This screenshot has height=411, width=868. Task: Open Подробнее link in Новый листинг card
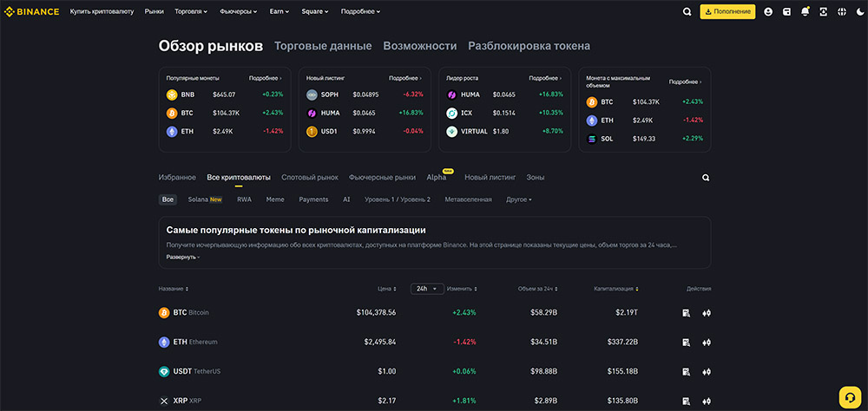[x=405, y=79]
